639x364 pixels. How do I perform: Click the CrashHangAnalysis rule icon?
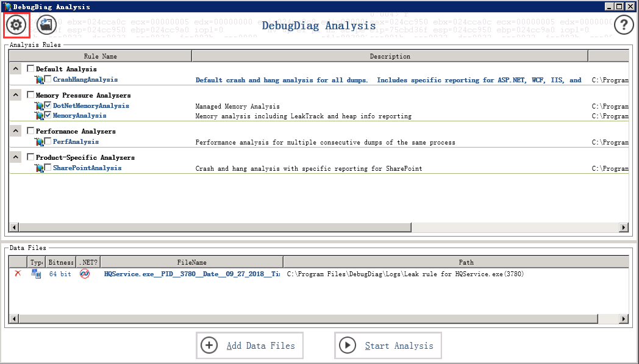pyautogui.click(x=39, y=80)
